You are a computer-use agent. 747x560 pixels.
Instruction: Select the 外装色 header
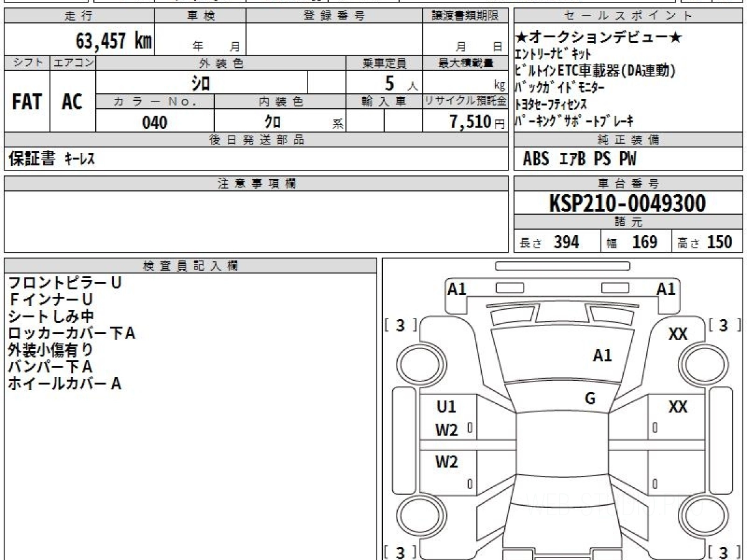coord(221,63)
